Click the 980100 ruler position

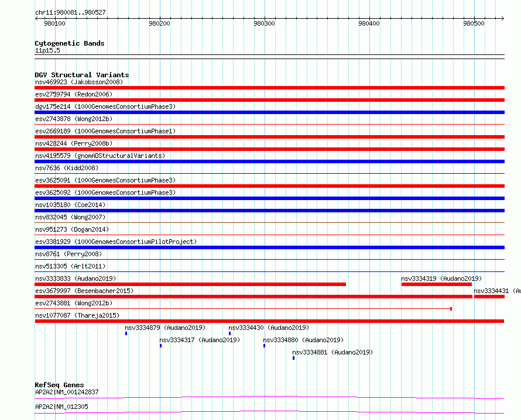click(x=55, y=23)
